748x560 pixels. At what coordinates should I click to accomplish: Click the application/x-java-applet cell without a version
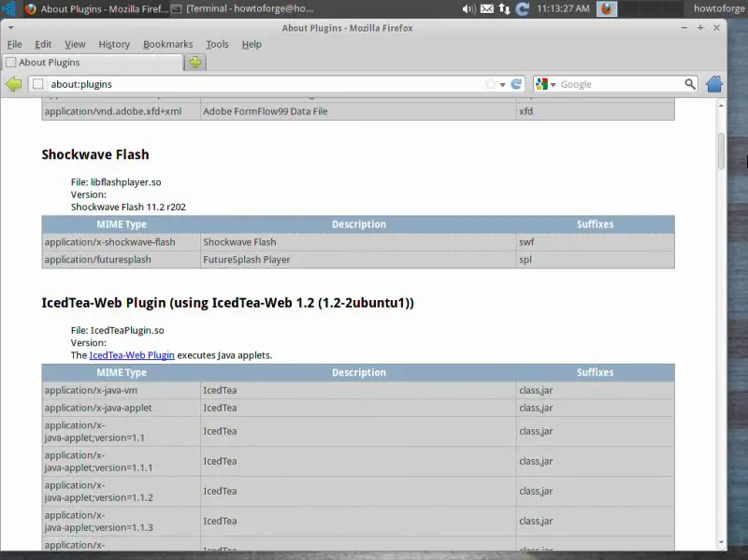122,409
